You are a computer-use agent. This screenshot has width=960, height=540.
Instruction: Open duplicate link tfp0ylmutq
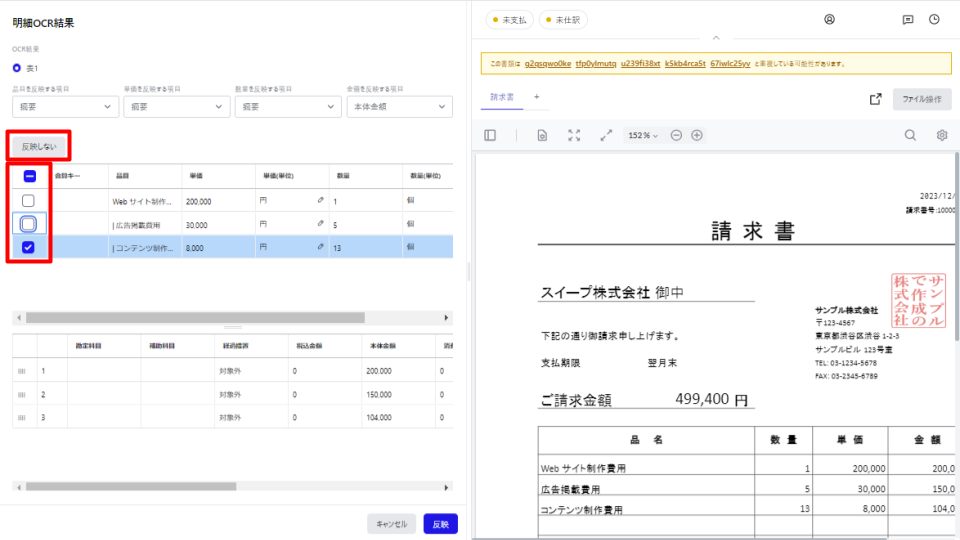click(x=596, y=64)
